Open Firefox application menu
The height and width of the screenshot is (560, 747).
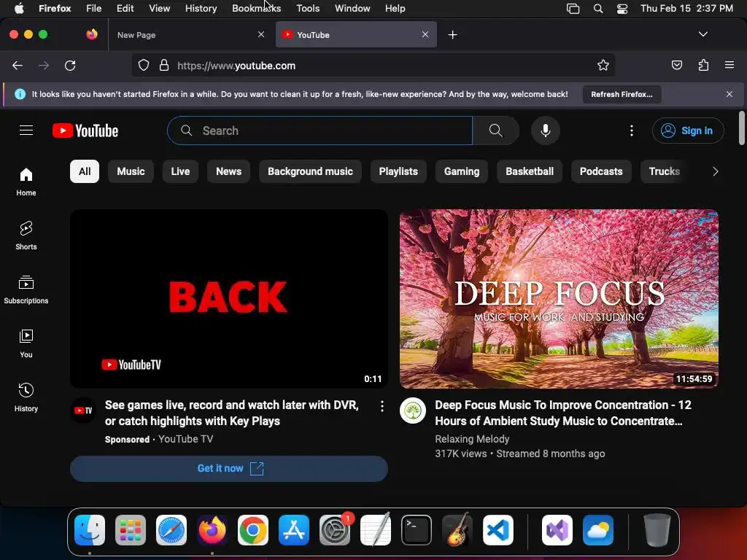[729, 65]
